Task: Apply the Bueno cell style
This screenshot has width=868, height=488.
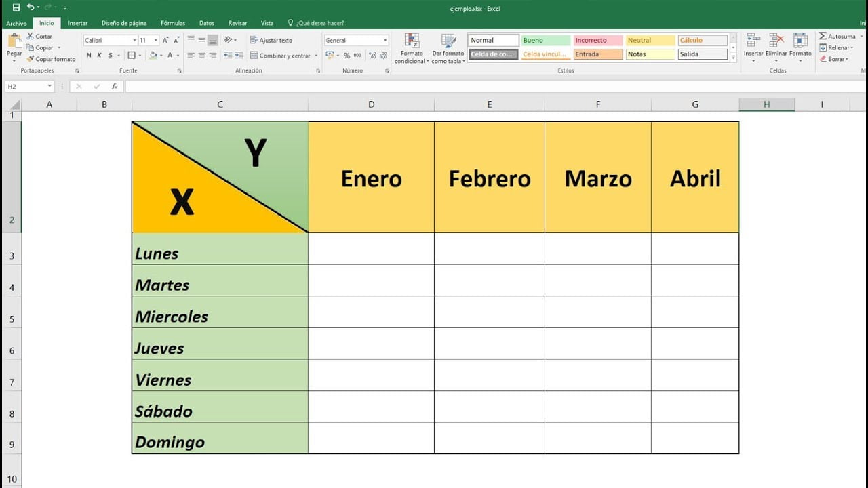Action: coord(545,41)
